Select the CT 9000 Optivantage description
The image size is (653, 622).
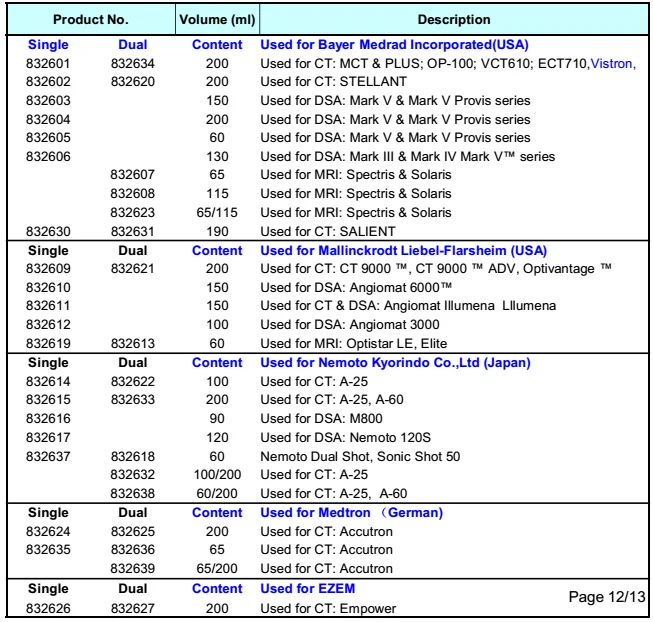[x=436, y=269]
